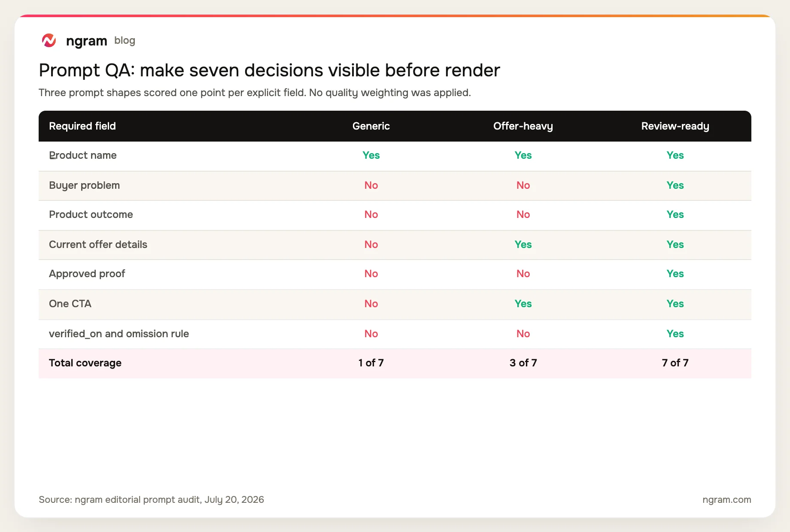
Task: Click the 7 of 7 total
Action: coord(675,363)
